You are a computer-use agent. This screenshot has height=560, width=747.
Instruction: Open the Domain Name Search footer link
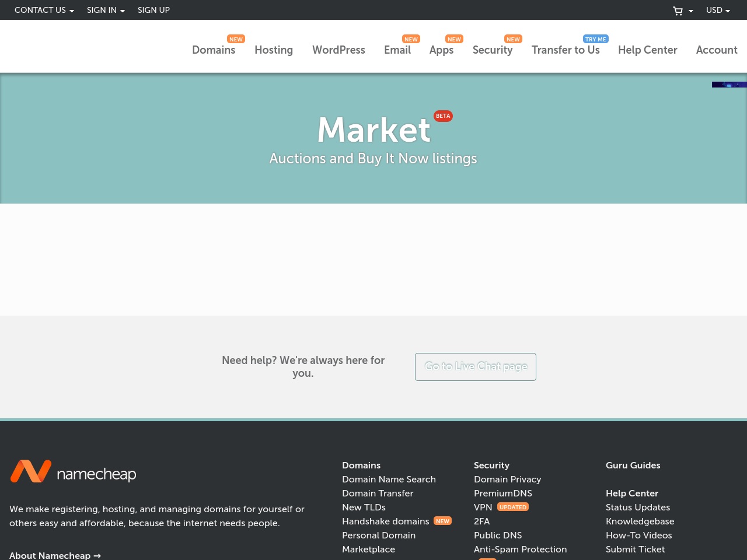(x=389, y=480)
